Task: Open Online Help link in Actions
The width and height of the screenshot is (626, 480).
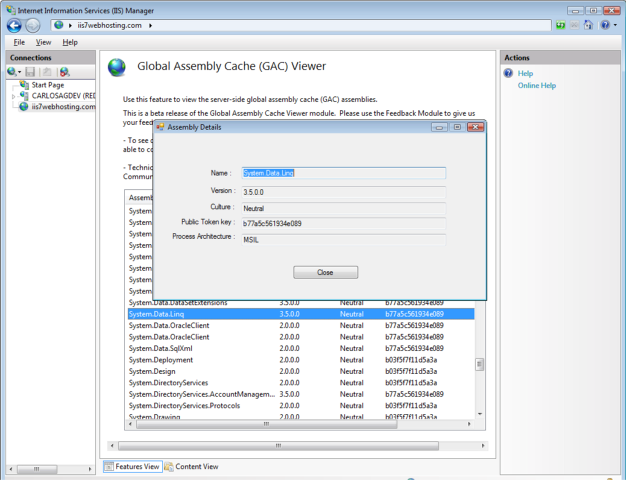Action: point(537,85)
